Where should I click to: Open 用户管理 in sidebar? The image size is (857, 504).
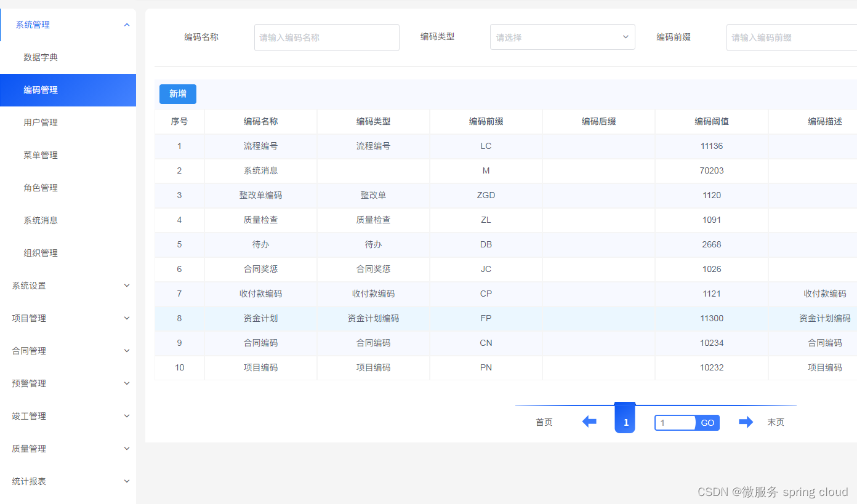coord(68,122)
